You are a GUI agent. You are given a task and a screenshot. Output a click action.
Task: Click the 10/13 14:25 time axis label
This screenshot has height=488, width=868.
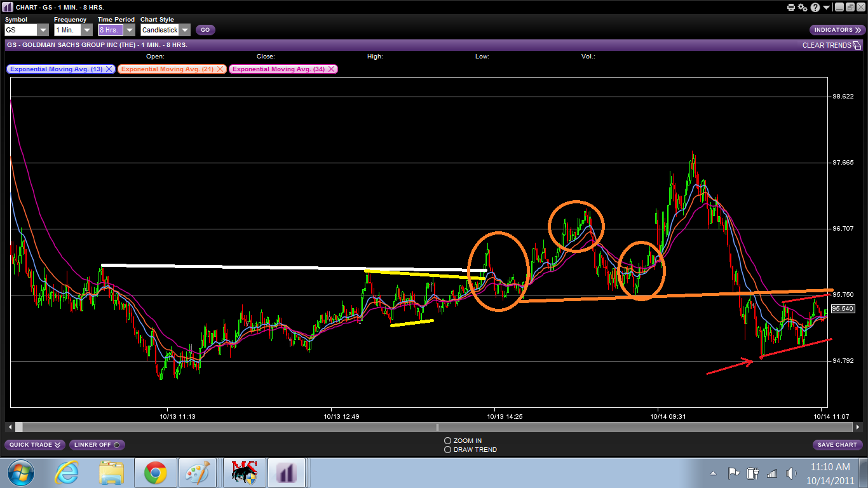pos(505,417)
